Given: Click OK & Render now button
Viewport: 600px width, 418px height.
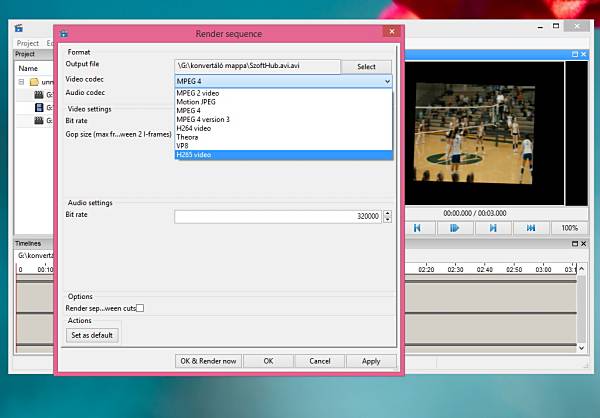Looking at the screenshot, I should click(x=208, y=361).
